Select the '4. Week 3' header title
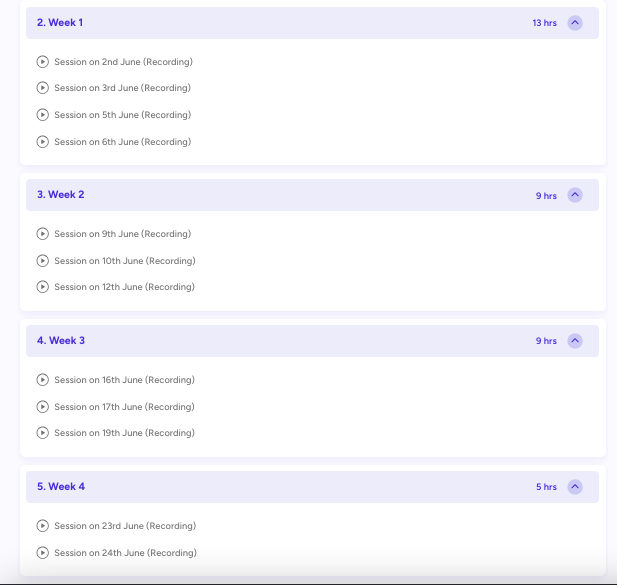 (x=61, y=340)
